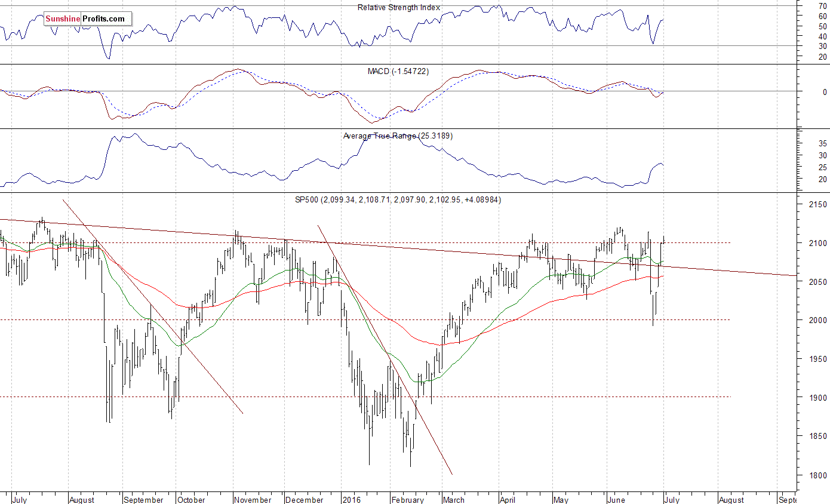Click the MACD (-1.54722) label

coord(398,71)
